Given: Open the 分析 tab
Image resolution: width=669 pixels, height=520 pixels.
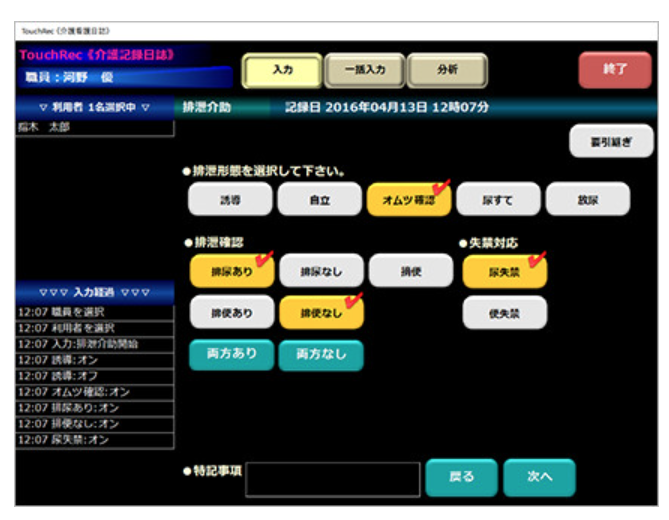Looking at the screenshot, I should [447, 70].
